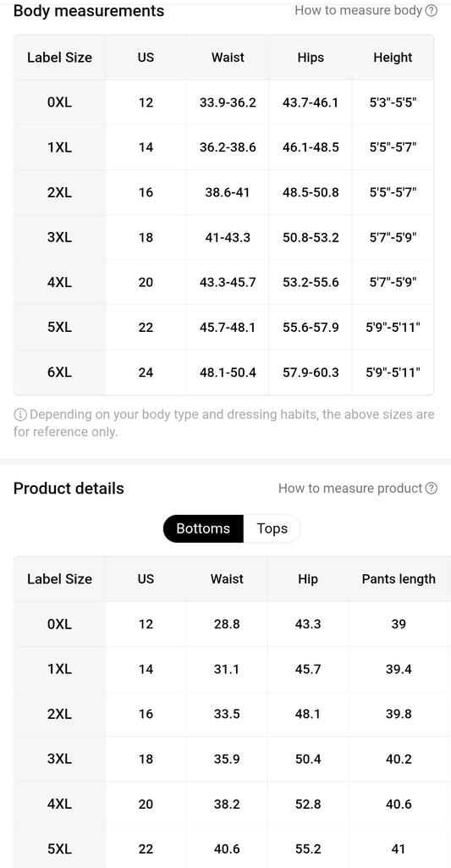Click the Label Size header in Body measurements
This screenshot has height=868, width=451.
pyautogui.click(x=60, y=58)
